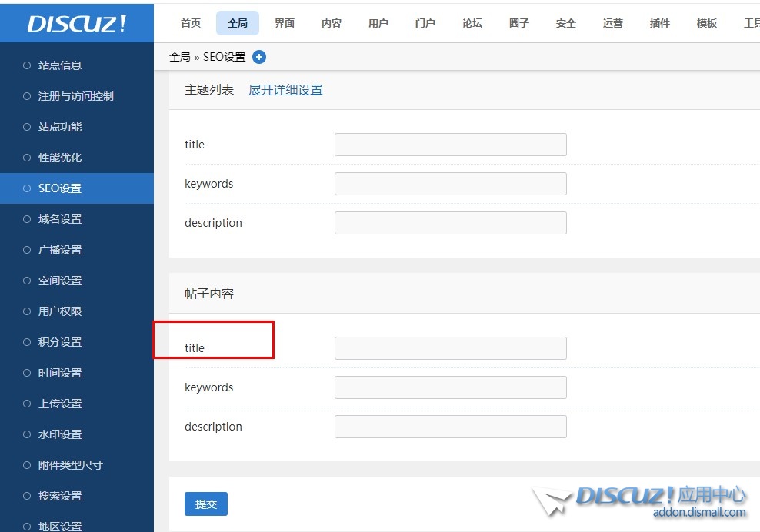Click the 主题列表 keywords input field
760x532 pixels.
point(450,184)
